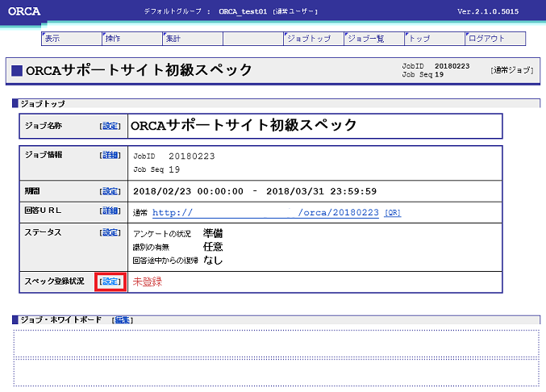Click the Ver.2.1.0.5015 version text

[x=488, y=11]
